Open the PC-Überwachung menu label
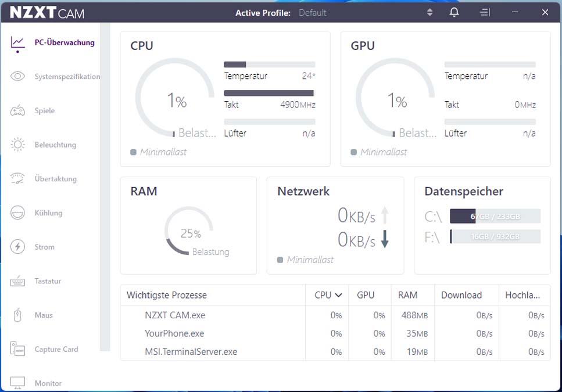562x392 pixels. point(65,42)
